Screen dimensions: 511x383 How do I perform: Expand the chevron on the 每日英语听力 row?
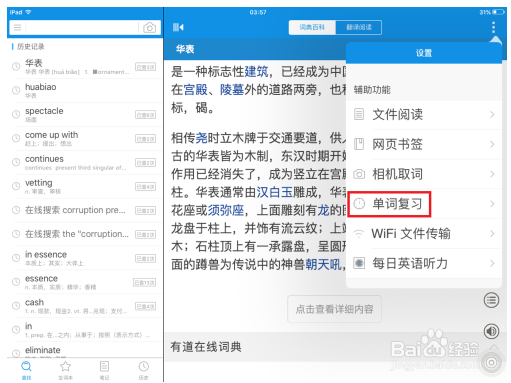[x=492, y=263]
